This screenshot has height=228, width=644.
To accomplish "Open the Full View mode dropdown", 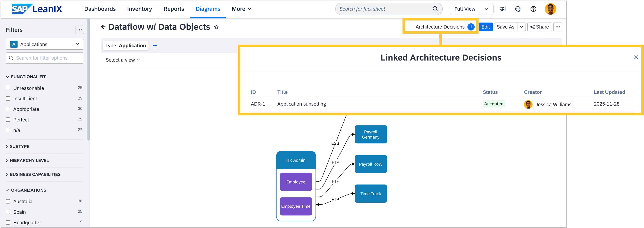I will pyautogui.click(x=471, y=9).
